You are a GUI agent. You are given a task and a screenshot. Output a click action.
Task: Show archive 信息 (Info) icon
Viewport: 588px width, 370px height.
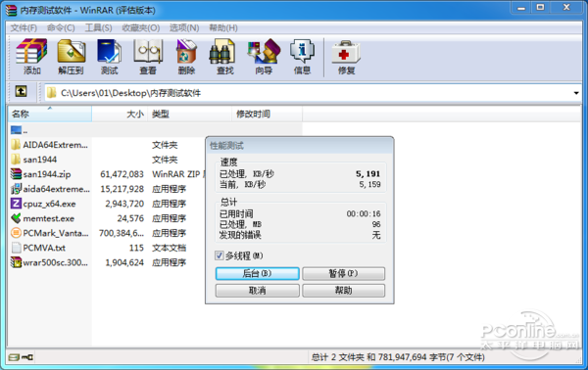[x=302, y=57]
